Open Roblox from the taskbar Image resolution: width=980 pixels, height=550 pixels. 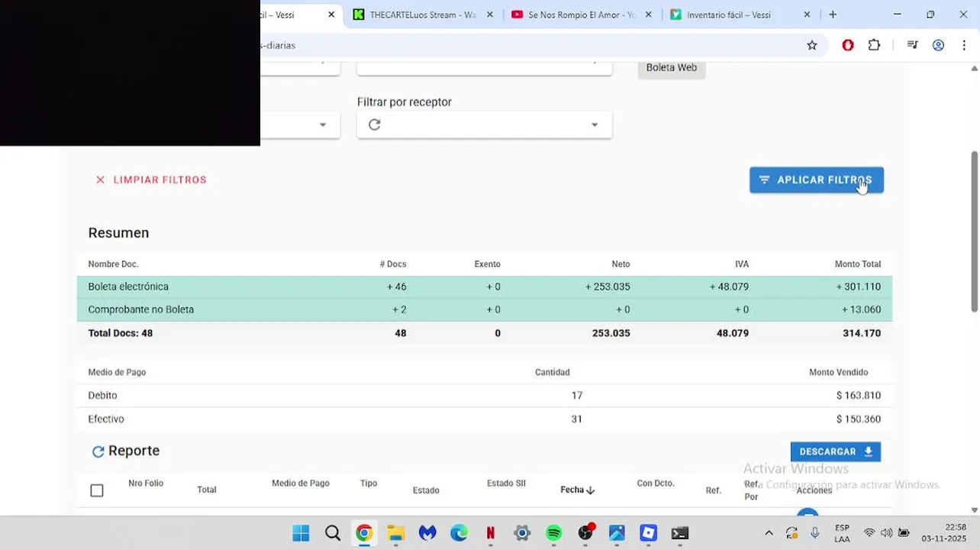648,533
